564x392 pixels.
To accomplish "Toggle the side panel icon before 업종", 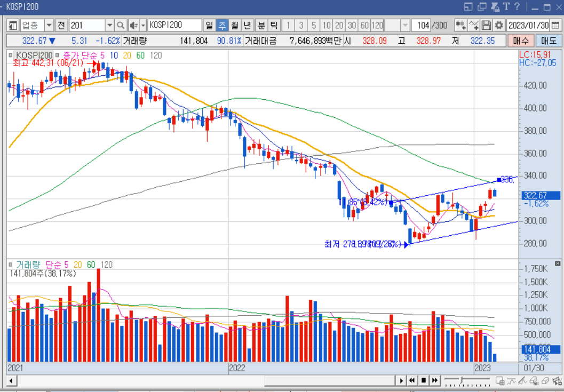I will [x=13, y=25].
